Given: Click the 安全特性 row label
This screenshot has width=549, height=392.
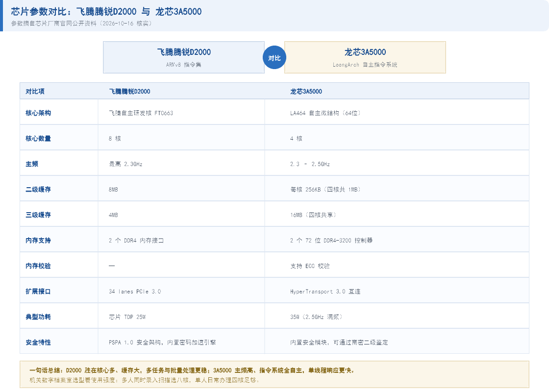Looking at the screenshot, I should coord(38,343).
